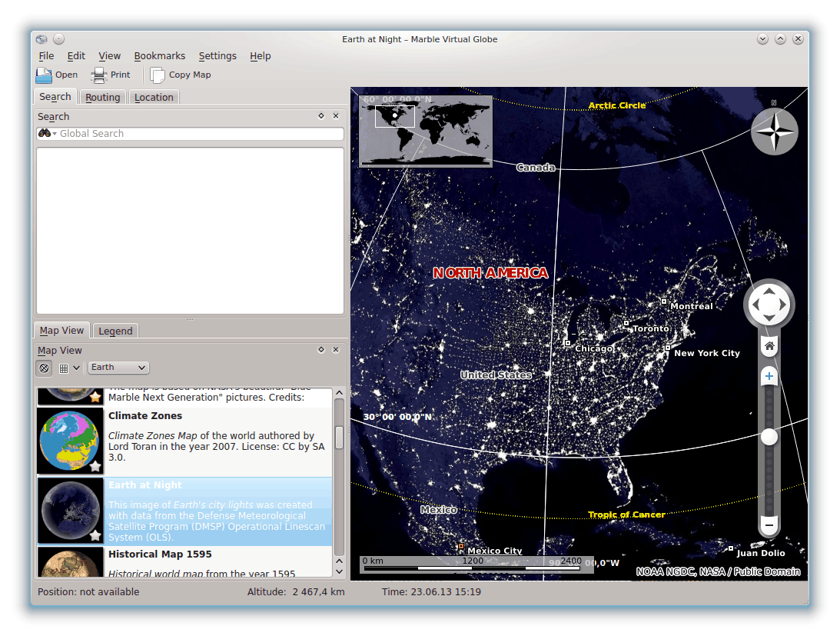The height and width of the screenshot is (636, 840).
Task: Click the theme list scroll down arrow
Action: click(x=339, y=571)
